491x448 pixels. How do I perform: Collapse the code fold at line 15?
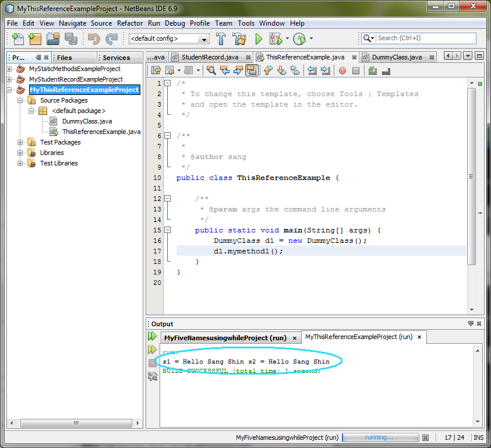point(168,230)
